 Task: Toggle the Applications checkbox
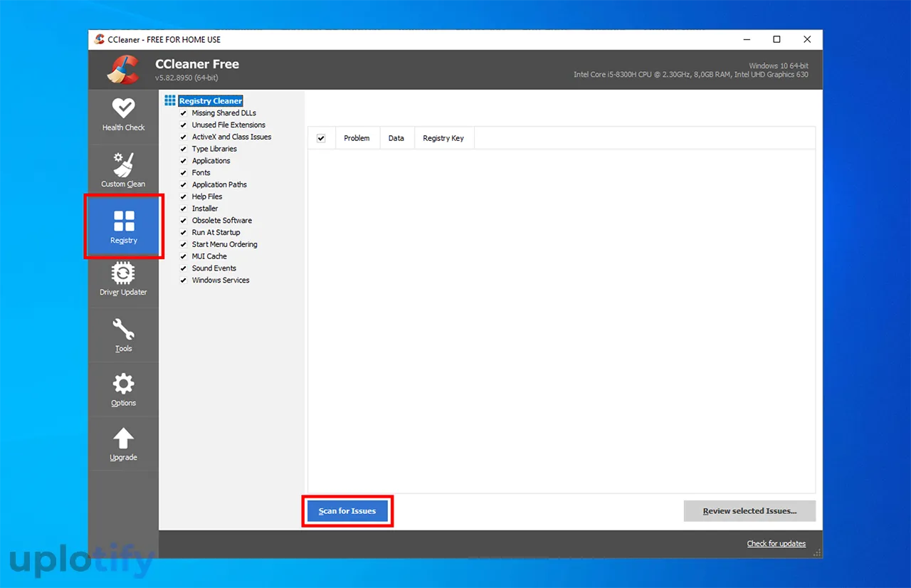point(183,161)
